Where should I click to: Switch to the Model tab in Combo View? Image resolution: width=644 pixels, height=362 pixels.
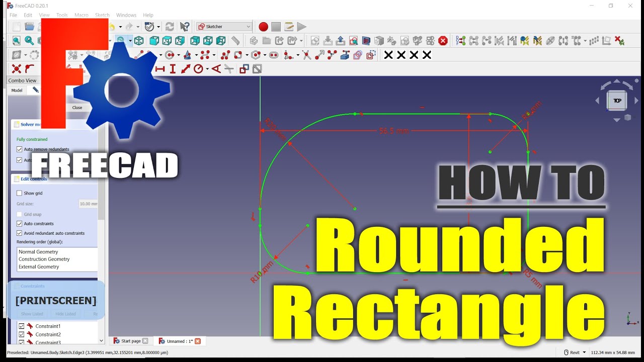click(17, 90)
